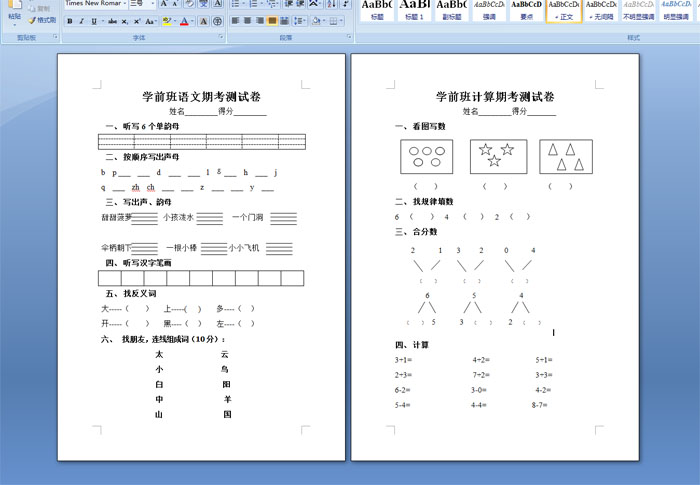Underline the selected text

pos(93,21)
